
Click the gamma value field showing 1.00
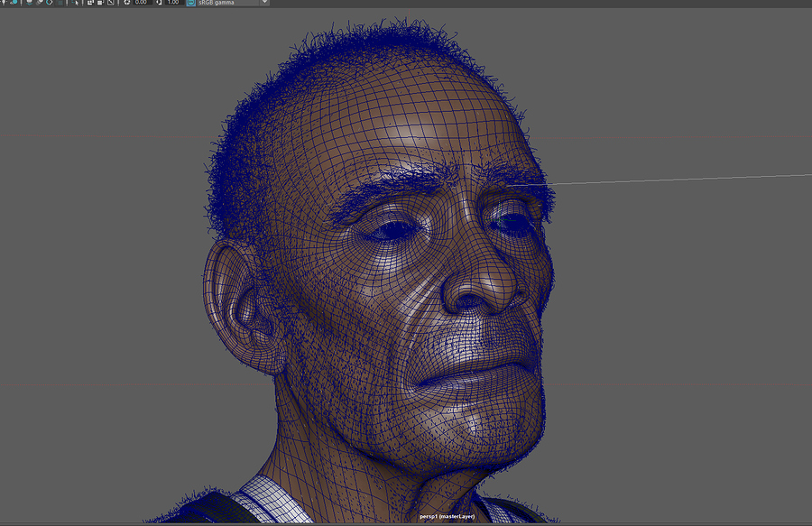pyautogui.click(x=173, y=3)
